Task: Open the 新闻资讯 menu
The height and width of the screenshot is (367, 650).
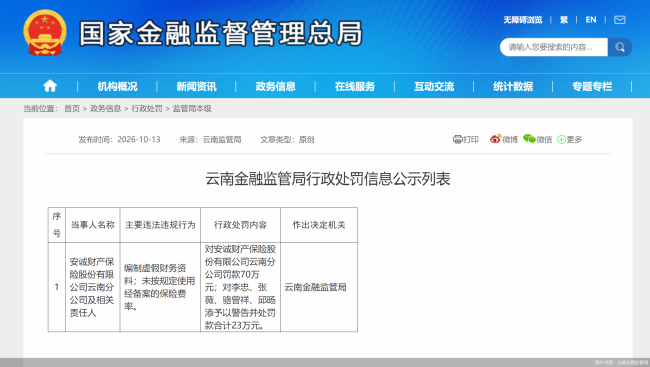Action: click(196, 86)
